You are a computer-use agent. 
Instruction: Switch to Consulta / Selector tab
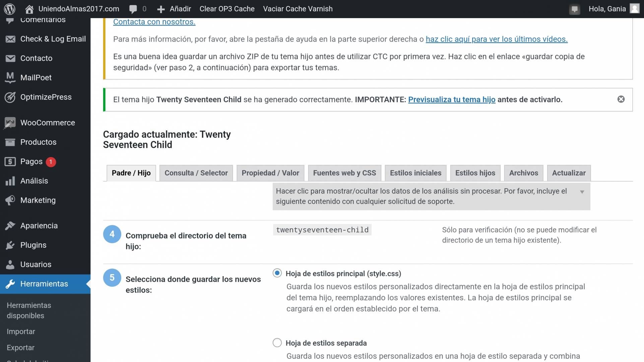[196, 173]
